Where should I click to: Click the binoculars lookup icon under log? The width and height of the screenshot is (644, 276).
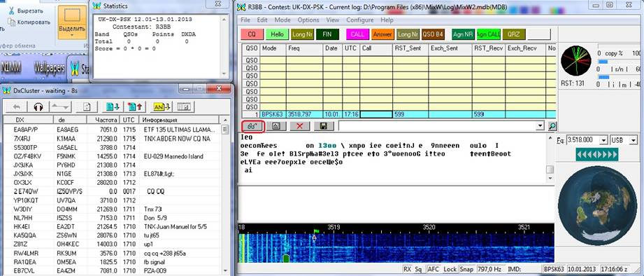252,126
